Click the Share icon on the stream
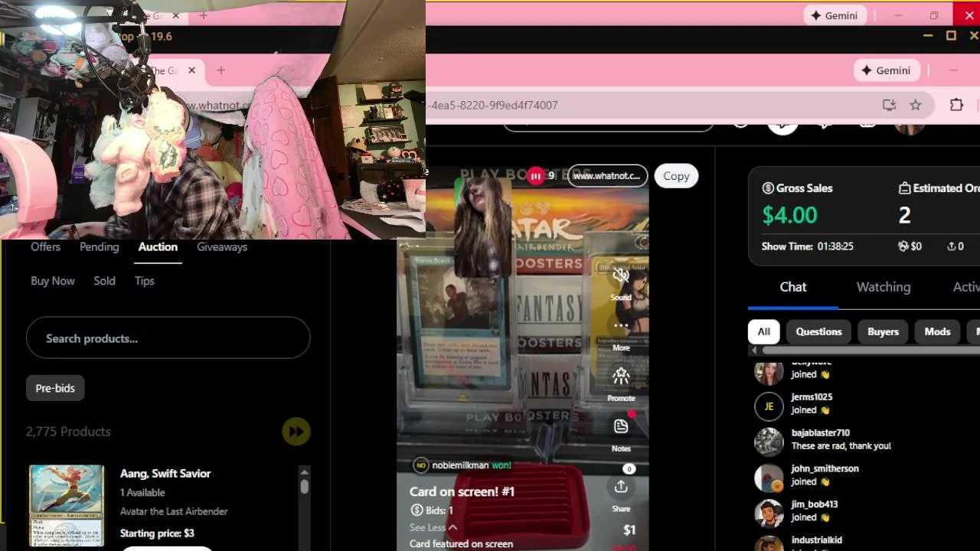 pyautogui.click(x=621, y=487)
